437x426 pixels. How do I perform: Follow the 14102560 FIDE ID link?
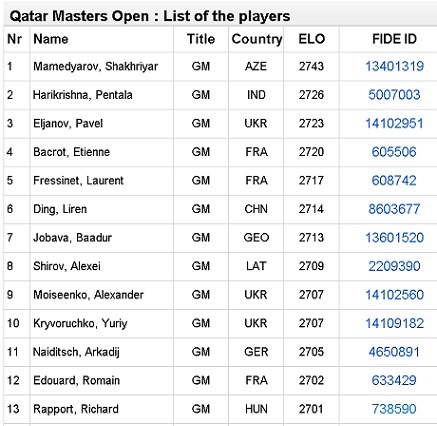(394, 295)
